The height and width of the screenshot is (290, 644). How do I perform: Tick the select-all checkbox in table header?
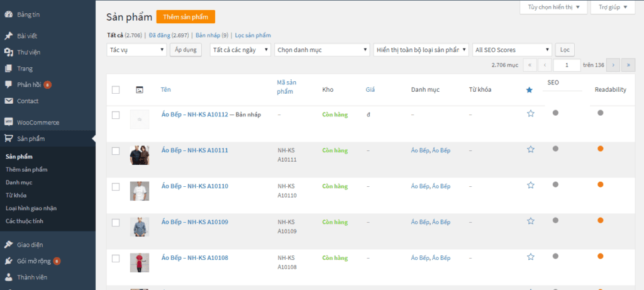point(116,90)
